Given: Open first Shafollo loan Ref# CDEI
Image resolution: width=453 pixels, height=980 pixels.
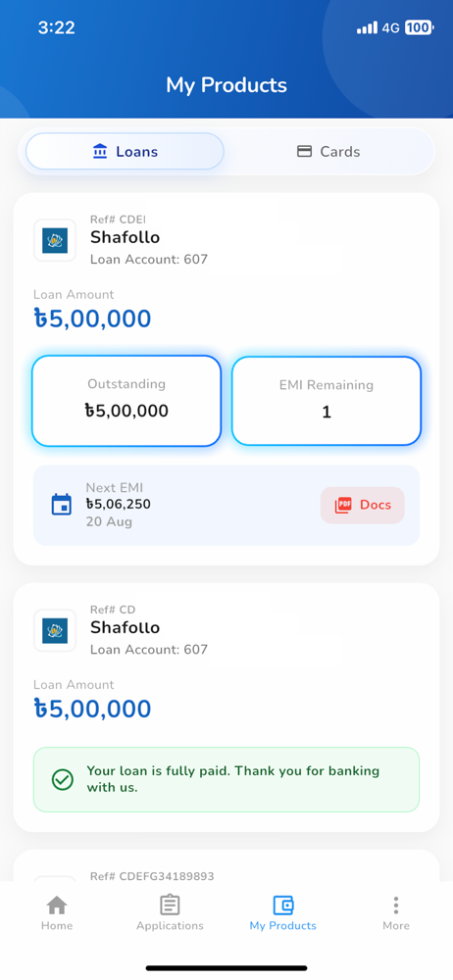Looking at the screenshot, I should coord(226,378).
